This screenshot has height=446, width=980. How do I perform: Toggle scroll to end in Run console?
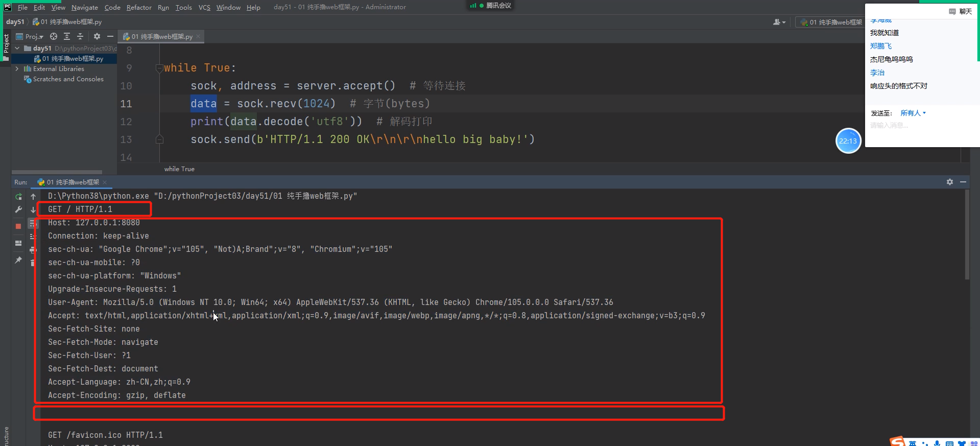tap(33, 237)
